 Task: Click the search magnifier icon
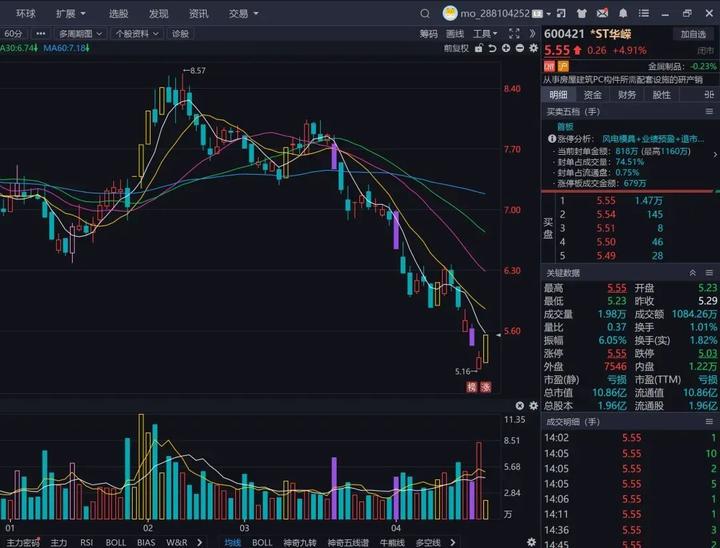click(x=425, y=14)
